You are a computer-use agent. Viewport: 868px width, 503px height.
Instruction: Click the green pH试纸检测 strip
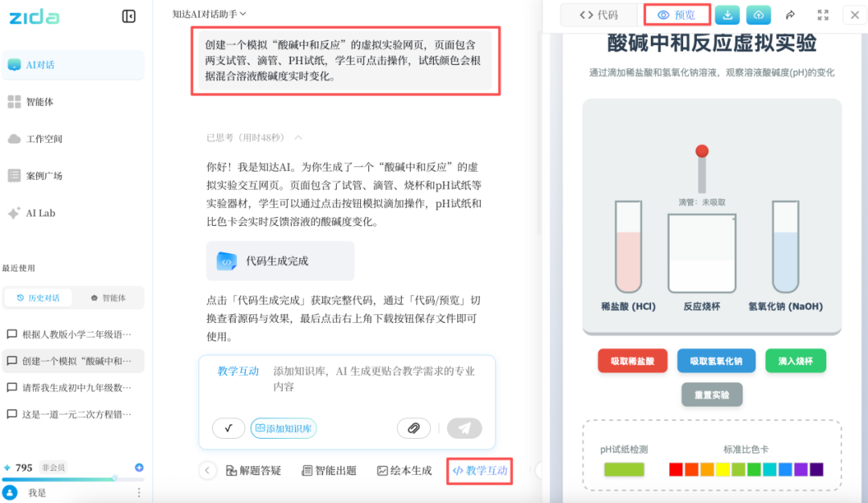coord(624,469)
